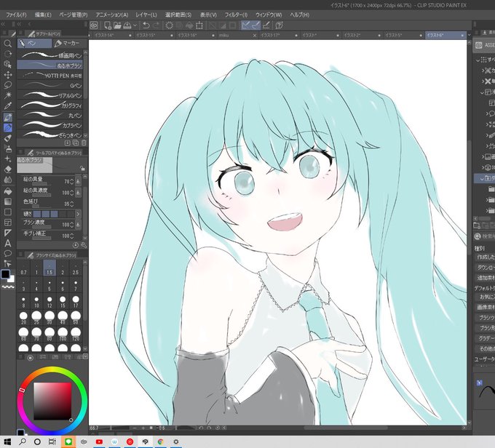The width and height of the screenshot is (495, 448).
Task: Pick brush size 10 preset
Action: (x=36, y=302)
